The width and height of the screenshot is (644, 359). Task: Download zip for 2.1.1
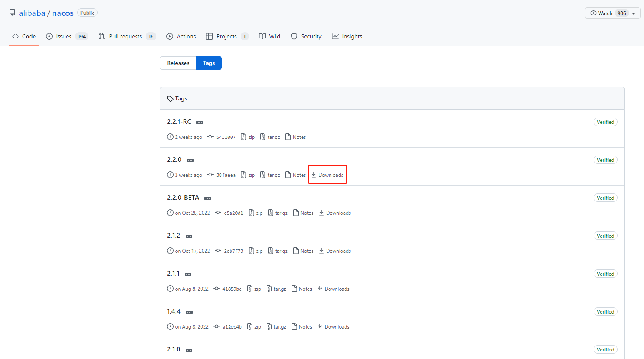[254, 289]
